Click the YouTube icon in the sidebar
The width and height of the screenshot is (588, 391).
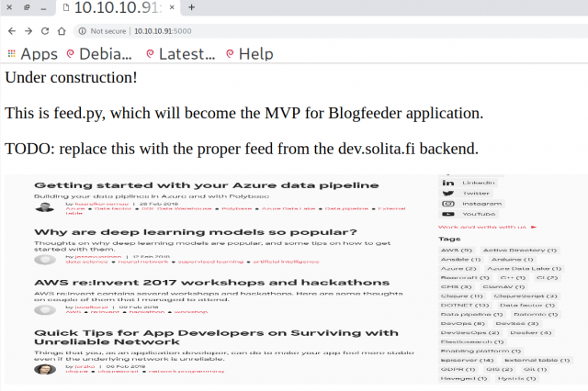point(448,214)
